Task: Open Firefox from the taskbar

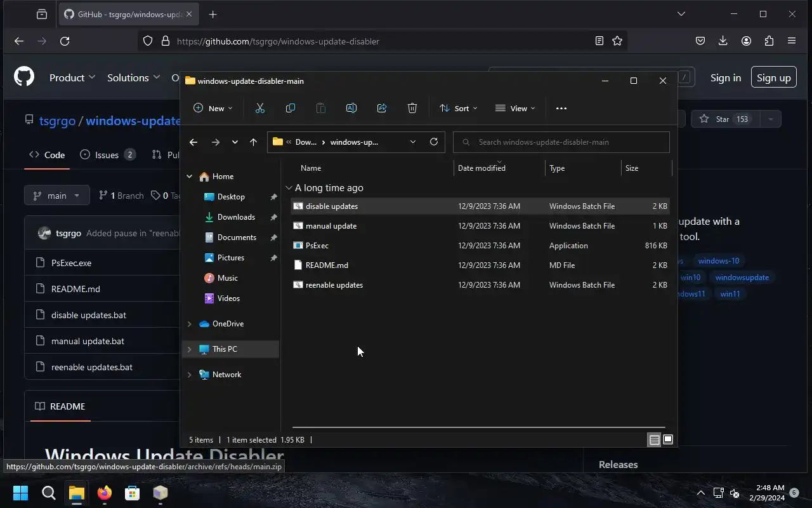Action: pos(104,493)
